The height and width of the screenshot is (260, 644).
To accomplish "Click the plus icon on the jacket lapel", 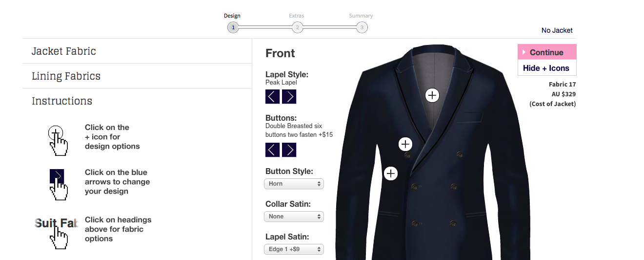I will tap(432, 95).
